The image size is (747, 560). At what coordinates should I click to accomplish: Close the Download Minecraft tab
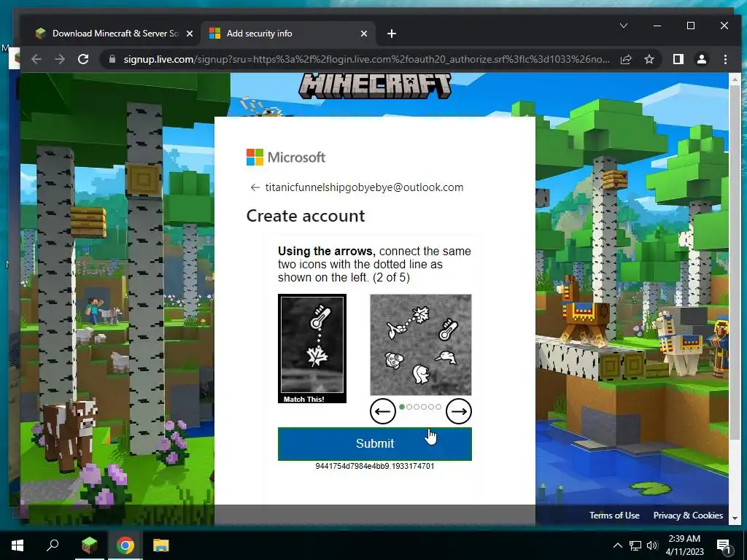[189, 34]
